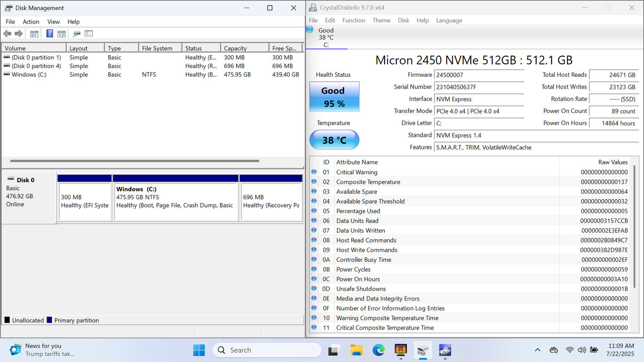Image resolution: width=644 pixels, height=362 pixels.
Task: Click the Back arrow in Disk Management toolbar
Action: click(7, 34)
